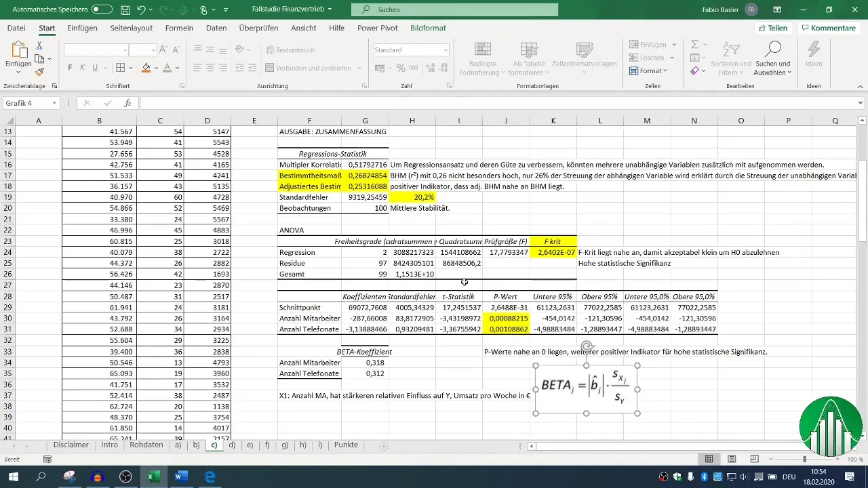Click the Teilen button
Image resolution: width=868 pixels, height=488 pixels.
[773, 28]
